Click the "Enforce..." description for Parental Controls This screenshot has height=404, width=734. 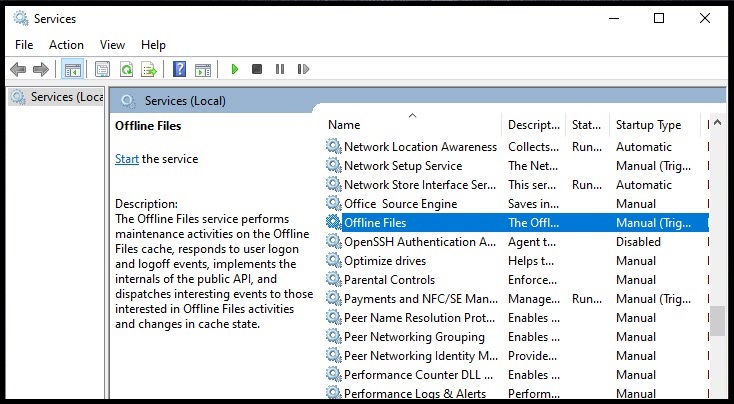(532, 279)
